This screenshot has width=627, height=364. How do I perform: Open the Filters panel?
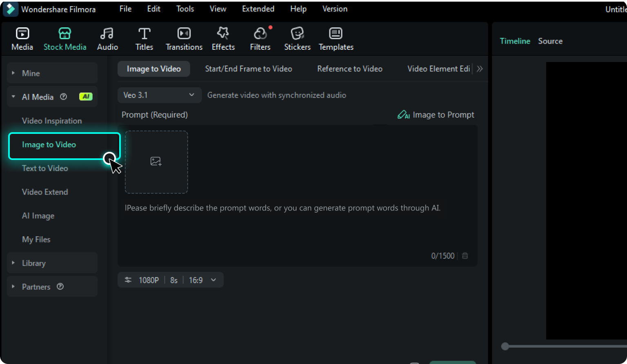260,39
